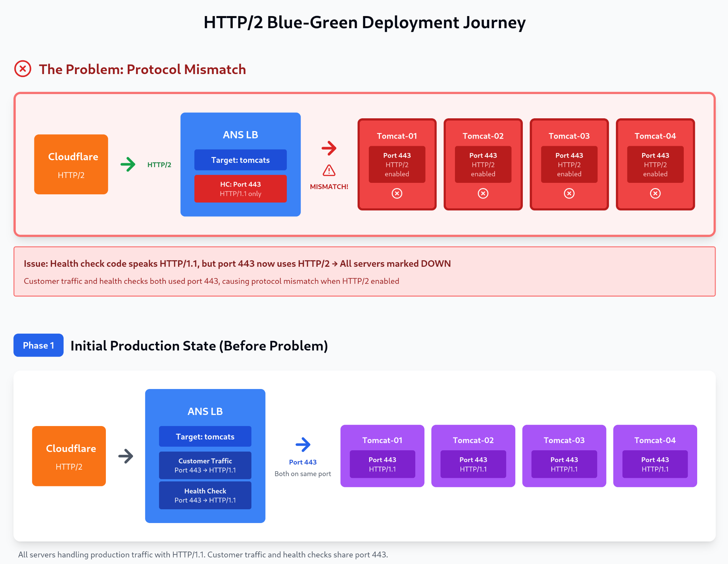The width and height of the screenshot is (728, 564).
Task: Click the Customer traffic and health checks sentence
Action: 211,281
